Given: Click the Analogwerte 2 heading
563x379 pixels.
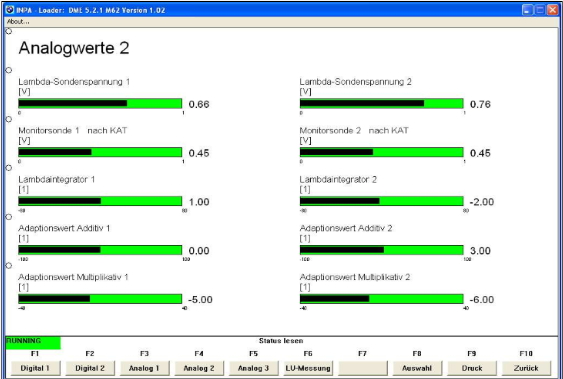Looking at the screenshot, I should click(74, 48).
